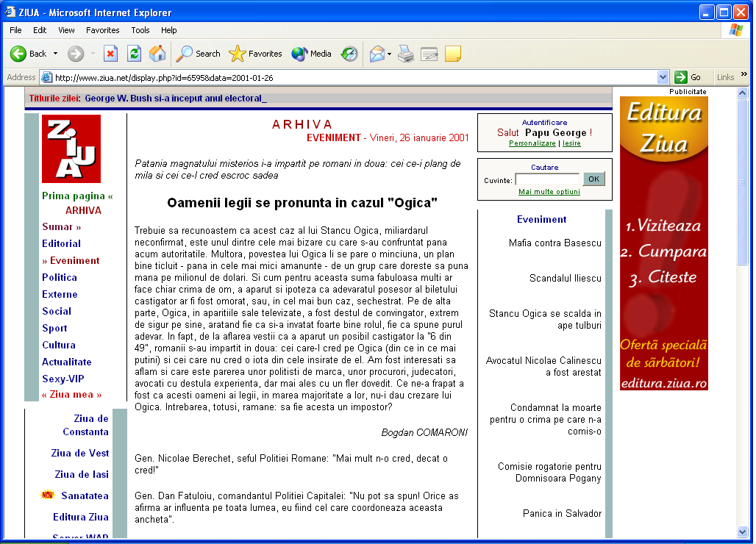Open the Mai multe optiuni link
This screenshot has width=756, height=544.
point(549,192)
